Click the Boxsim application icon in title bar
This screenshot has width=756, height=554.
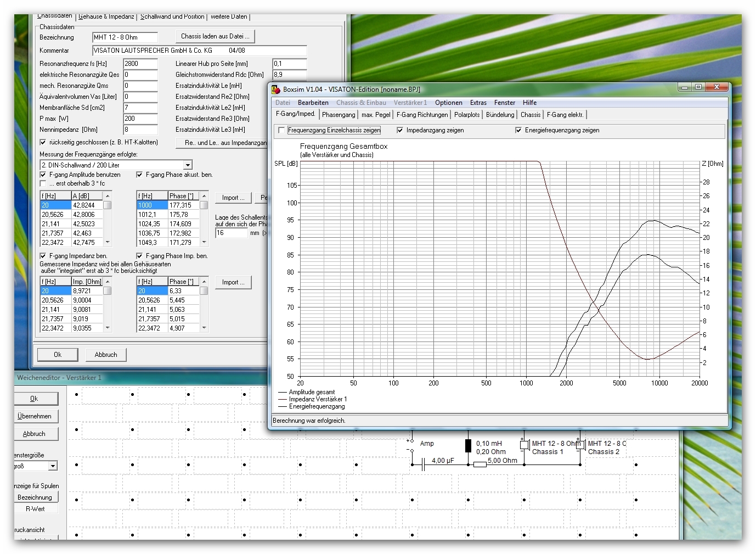276,89
